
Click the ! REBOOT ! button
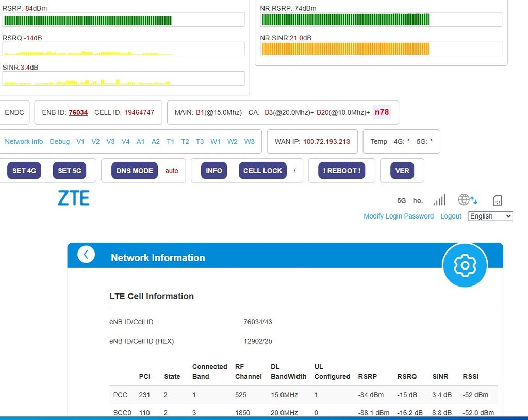click(x=341, y=171)
